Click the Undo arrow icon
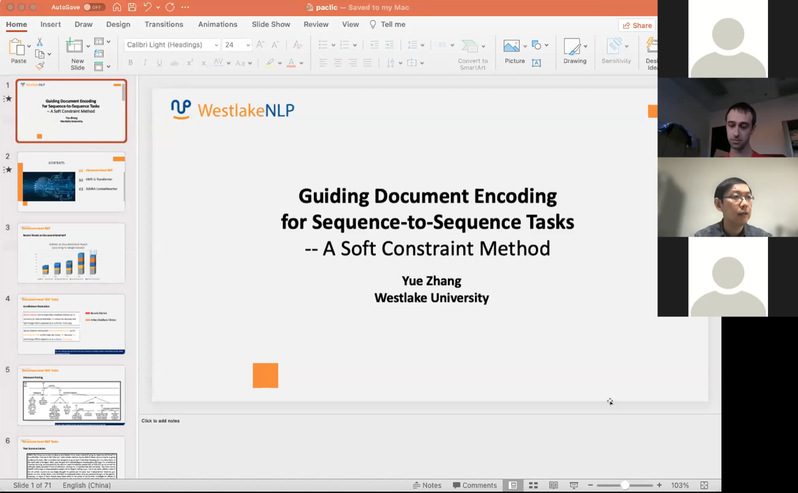 (x=148, y=7)
